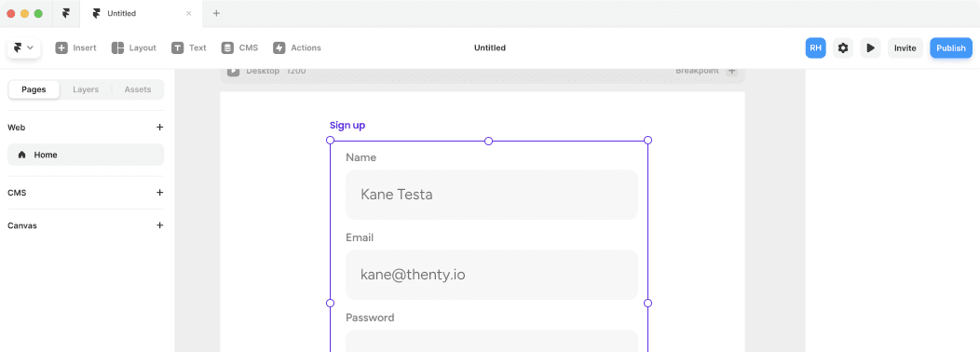The width and height of the screenshot is (980, 352).
Task: Click the CMS section heading in sidebar
Action: point(17,193)
